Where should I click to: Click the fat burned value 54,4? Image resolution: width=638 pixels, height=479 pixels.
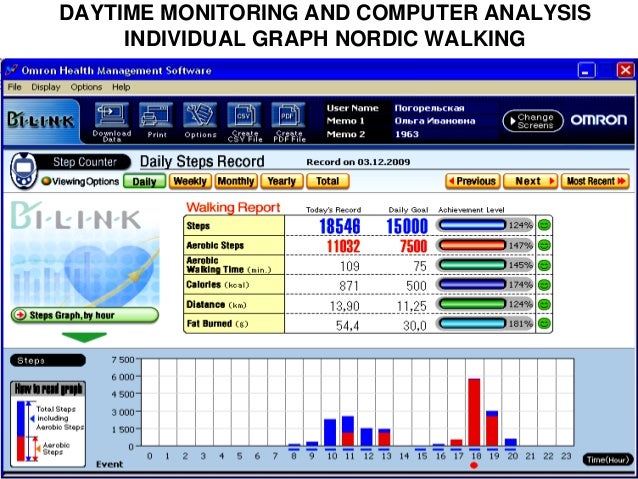(347, 325)
